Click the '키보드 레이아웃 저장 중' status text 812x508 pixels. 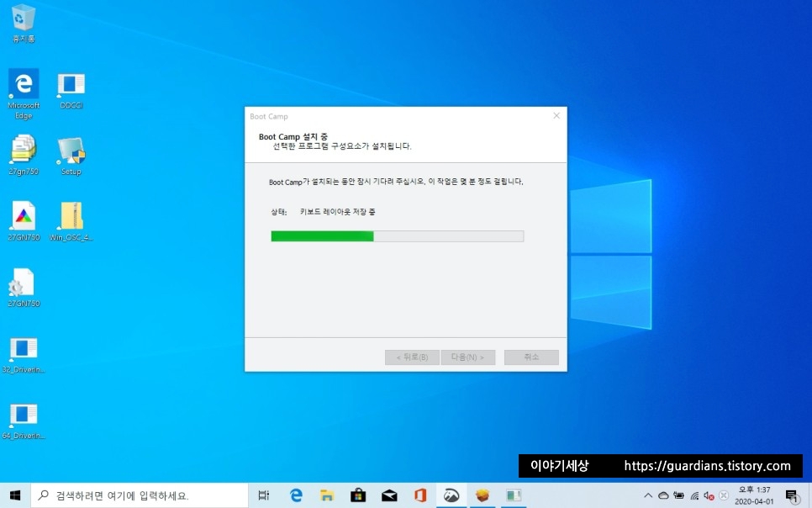(338, 211)
